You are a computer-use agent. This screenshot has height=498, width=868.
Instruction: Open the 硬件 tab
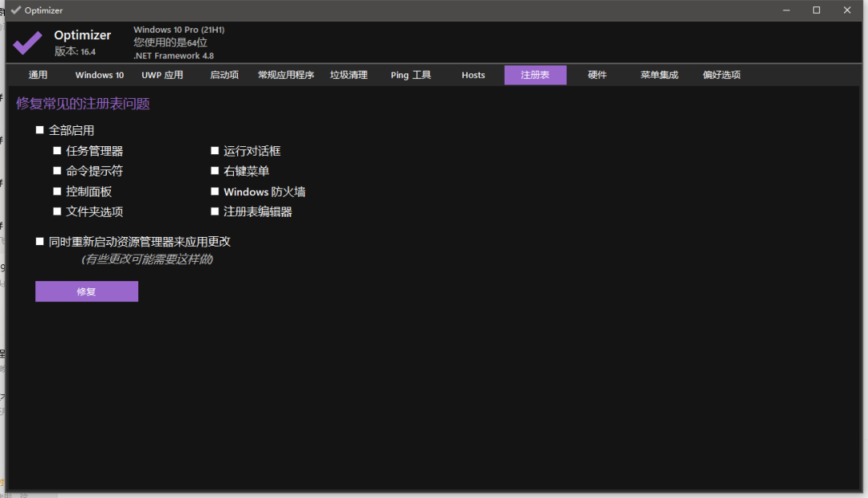[597, 75]
